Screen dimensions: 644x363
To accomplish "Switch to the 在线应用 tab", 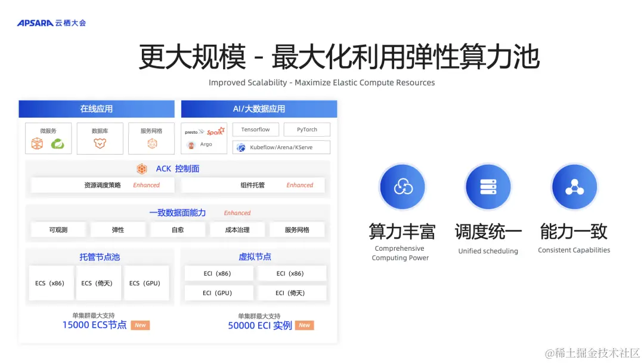I will 97,109.
